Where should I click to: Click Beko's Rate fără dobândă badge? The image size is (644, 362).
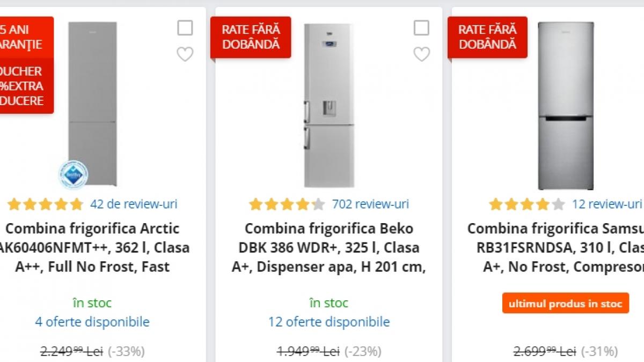coord(251,37)
